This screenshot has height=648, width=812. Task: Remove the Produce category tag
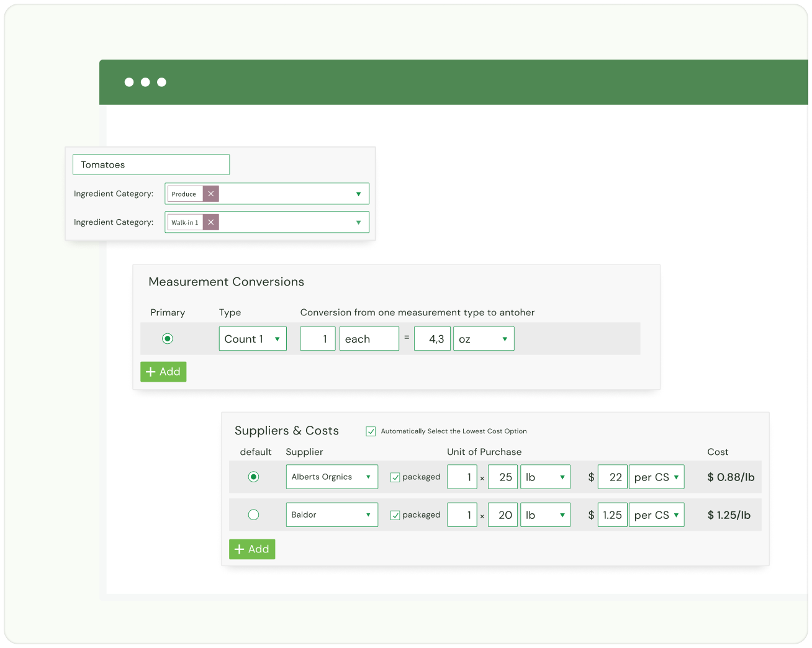(210, 194)
